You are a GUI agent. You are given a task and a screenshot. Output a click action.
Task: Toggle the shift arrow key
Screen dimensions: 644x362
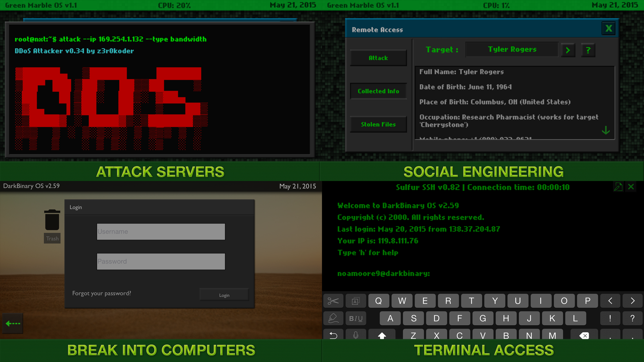(382, 335)
